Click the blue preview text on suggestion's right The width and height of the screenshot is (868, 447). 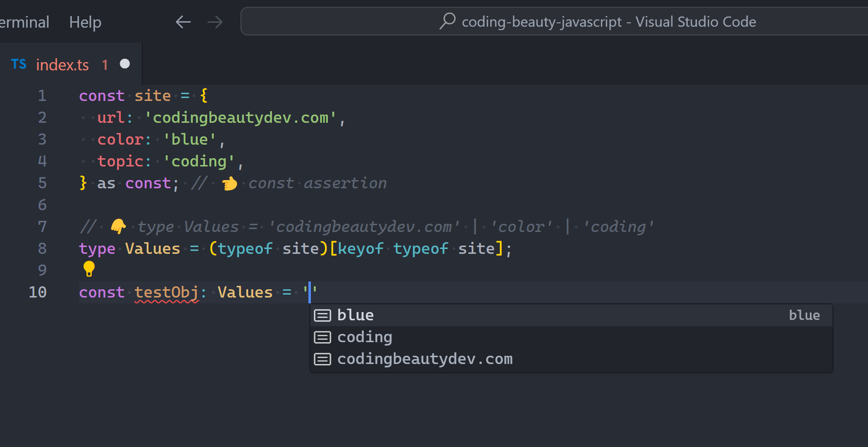point(804,315)
